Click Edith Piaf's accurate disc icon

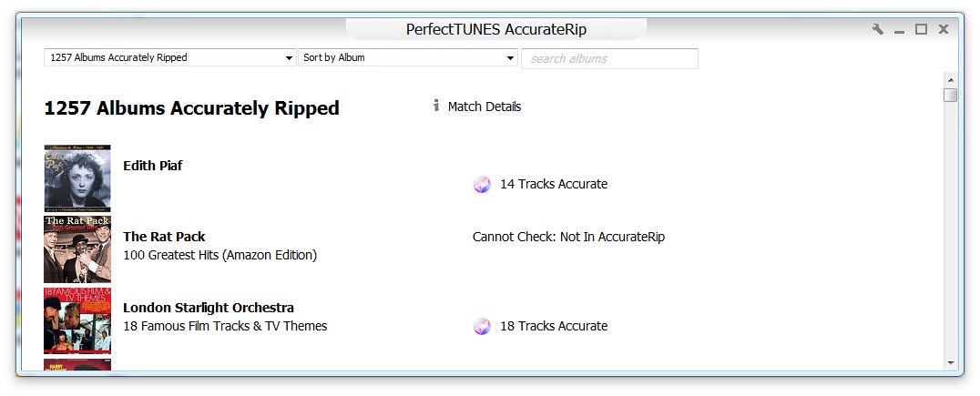tap(482, 185)
